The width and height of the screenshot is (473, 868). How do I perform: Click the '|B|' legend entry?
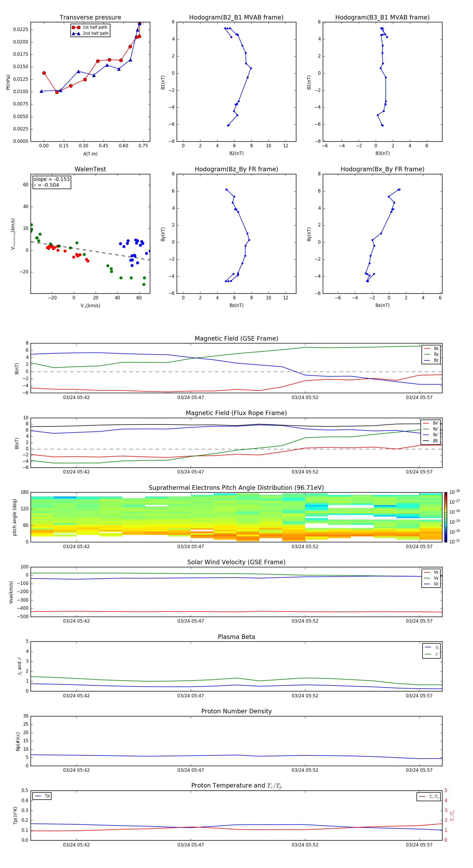(x=431, y=441)
